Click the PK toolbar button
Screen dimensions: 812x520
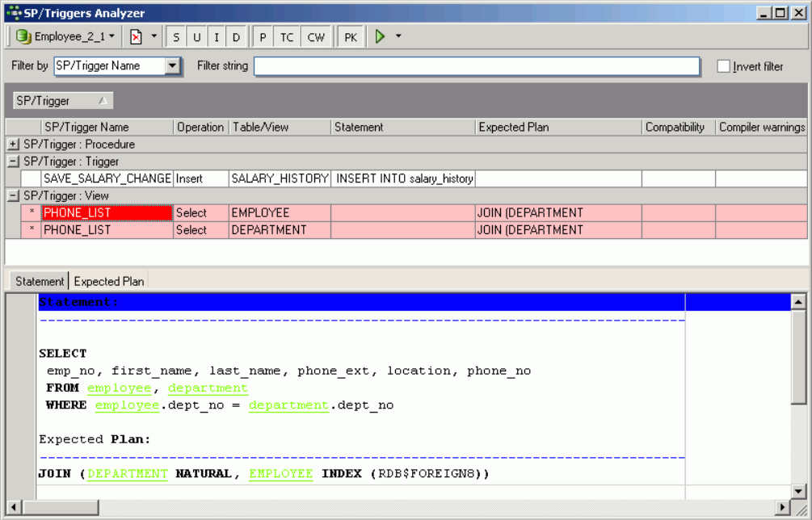point(351,37)
